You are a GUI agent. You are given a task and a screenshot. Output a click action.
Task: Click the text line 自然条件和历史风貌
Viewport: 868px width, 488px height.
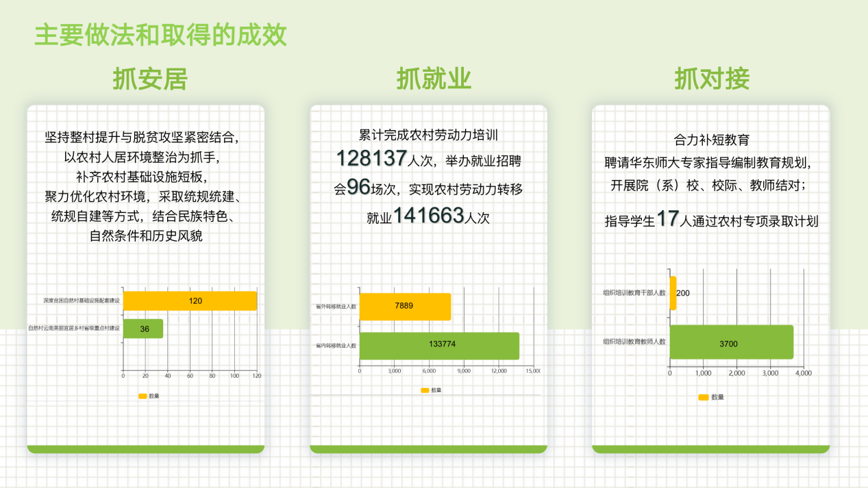(x=146, y=237)
